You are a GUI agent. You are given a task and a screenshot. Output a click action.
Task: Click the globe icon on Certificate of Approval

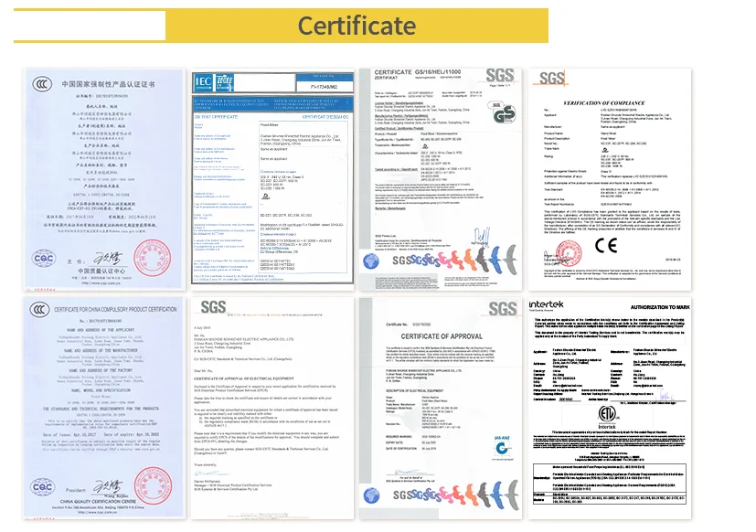(x=371, y=495)
